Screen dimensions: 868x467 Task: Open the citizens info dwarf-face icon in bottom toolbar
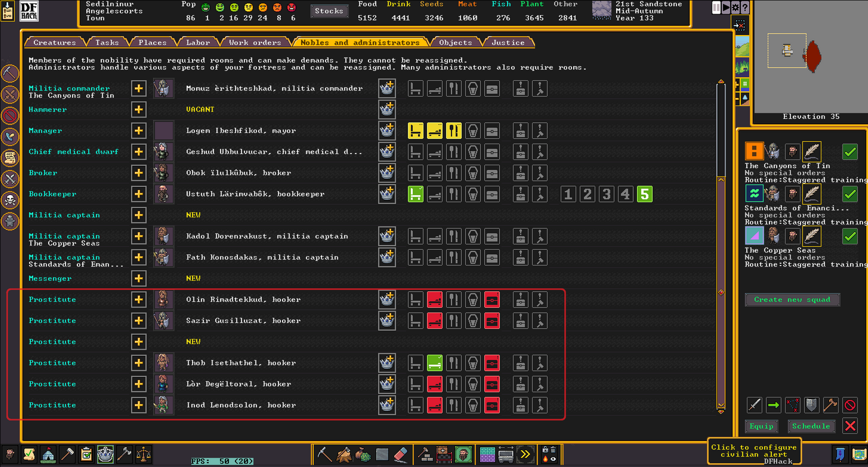(x=9, y=454)
